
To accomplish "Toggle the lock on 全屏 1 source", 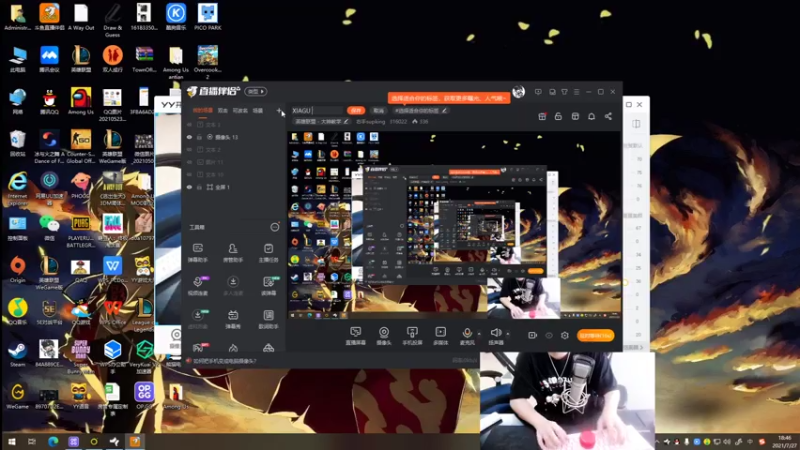I will (x=199, y=187).
